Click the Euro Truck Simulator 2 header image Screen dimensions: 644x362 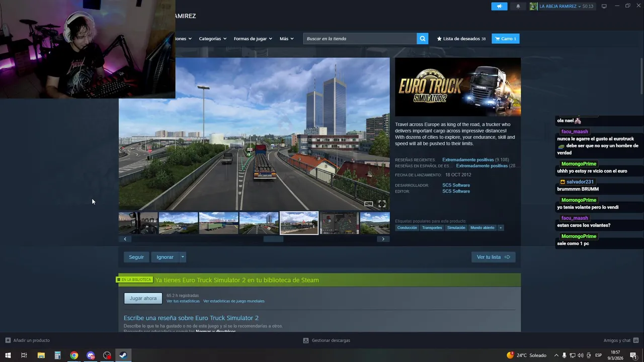click(458, 87)
